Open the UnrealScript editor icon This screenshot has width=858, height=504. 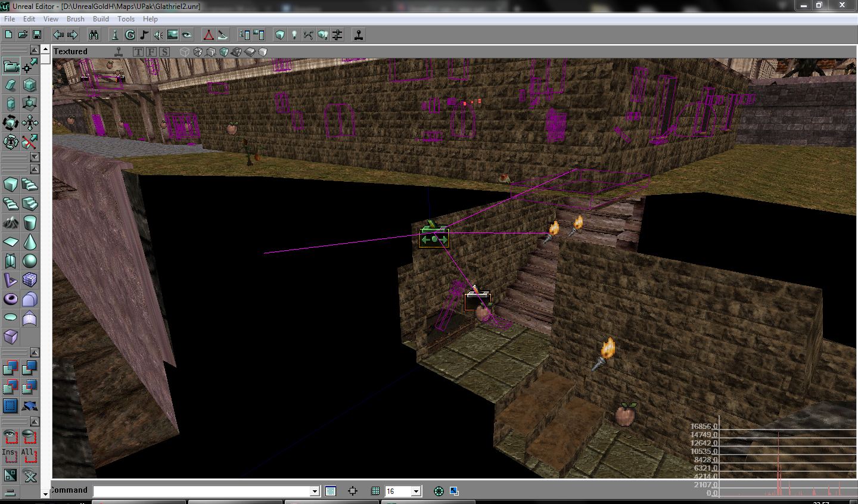(x=223, y=35)
